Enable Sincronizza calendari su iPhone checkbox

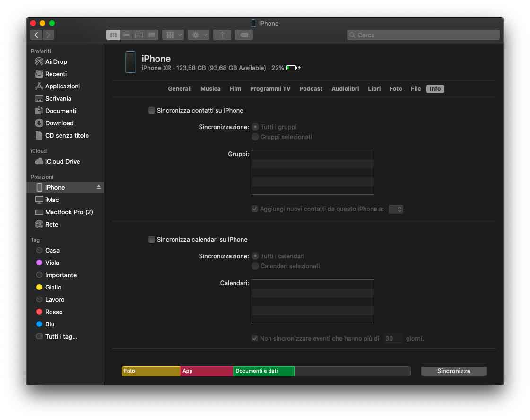click(x=151, y=239)
